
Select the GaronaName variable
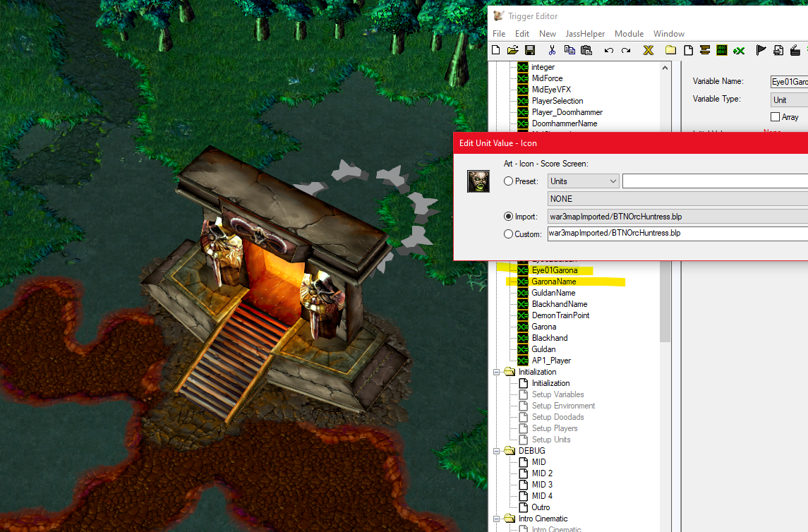pos(554,282)
